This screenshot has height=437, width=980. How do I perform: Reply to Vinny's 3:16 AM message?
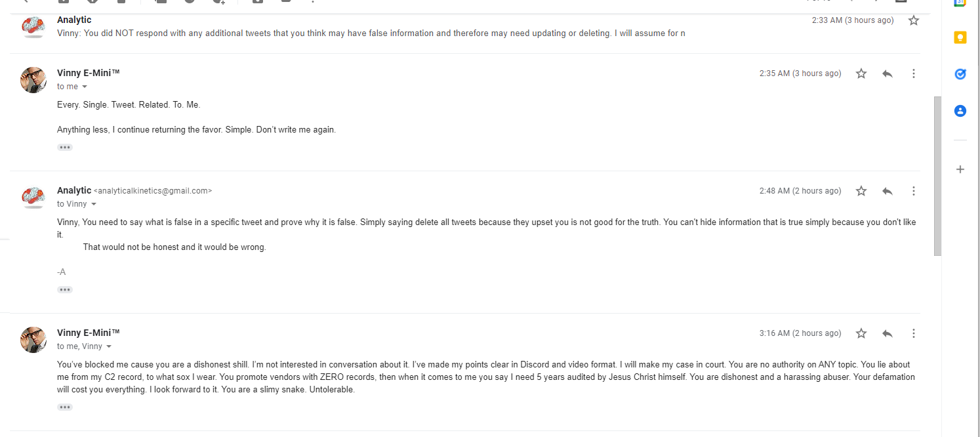pos(888,333)
